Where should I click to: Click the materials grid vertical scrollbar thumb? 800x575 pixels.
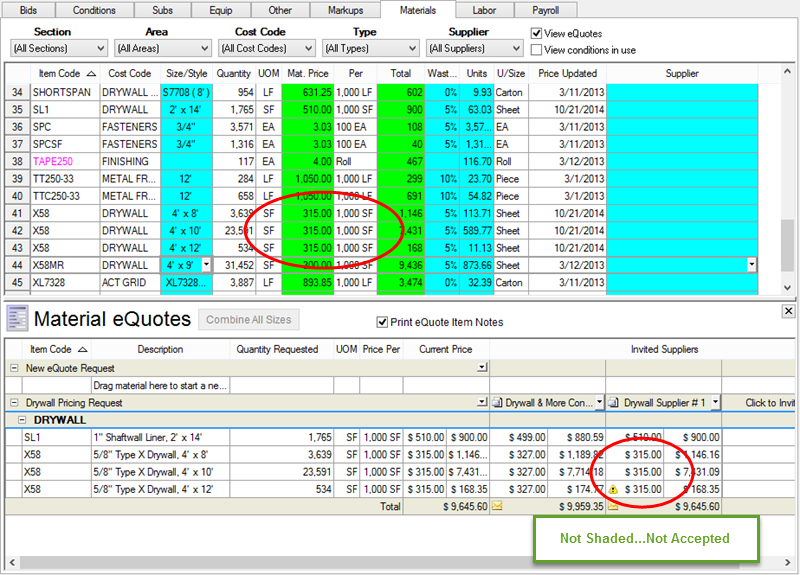coord(788,245)
